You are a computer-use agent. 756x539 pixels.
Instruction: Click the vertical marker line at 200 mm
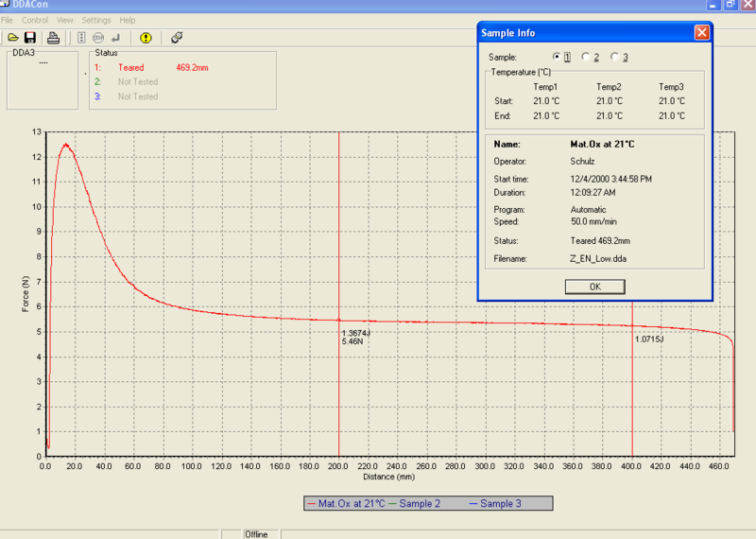coord(338,236)
